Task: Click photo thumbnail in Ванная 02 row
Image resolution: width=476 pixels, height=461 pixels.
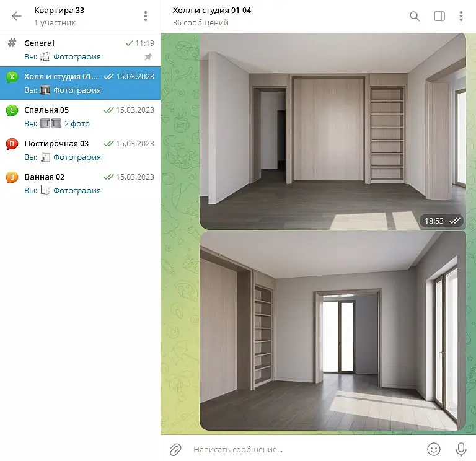Action: (x=45, y=191)
